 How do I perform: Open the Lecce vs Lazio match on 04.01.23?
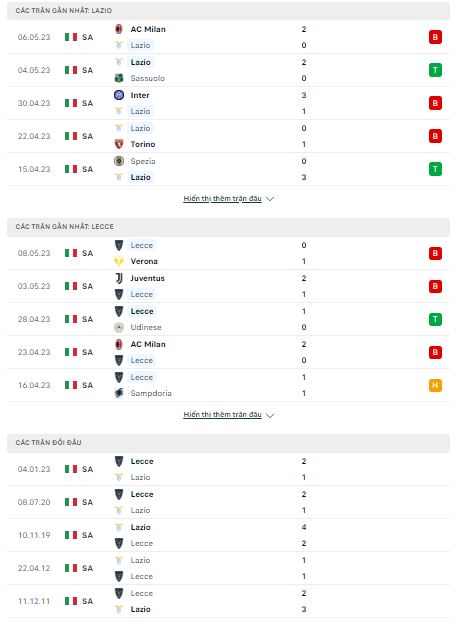tap(228, 469)
